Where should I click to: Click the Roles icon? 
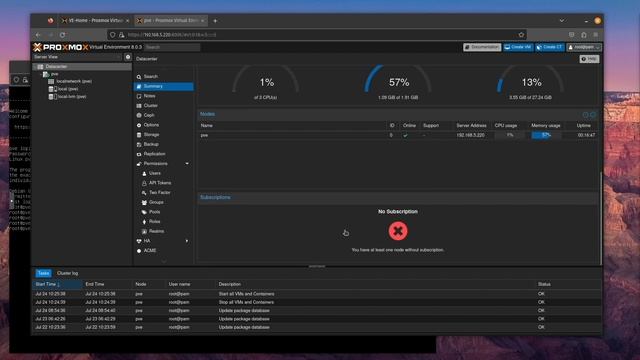[144, 222]
